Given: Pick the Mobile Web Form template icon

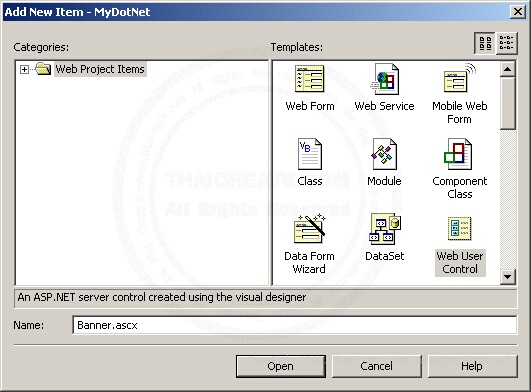Looking at the screenshot, I should pyautogui.click(x=459, y=78).
